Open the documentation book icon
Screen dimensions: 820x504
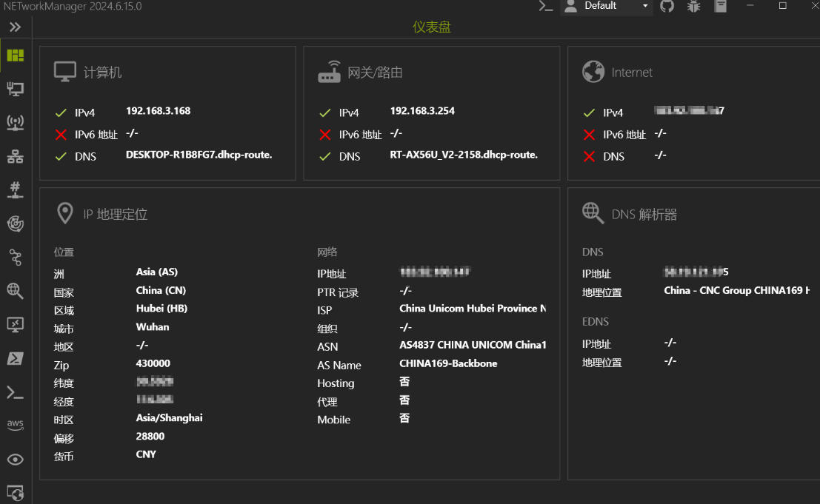720,7
